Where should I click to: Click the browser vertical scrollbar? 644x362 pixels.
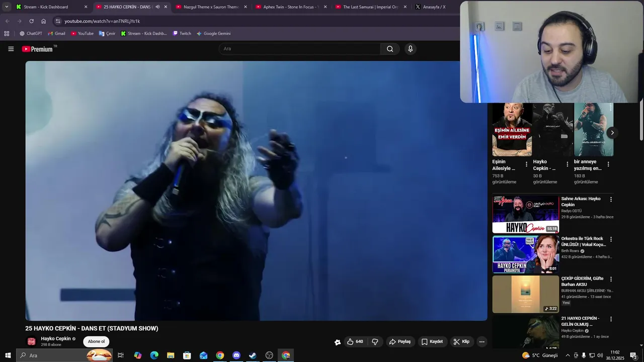tap(641, 122)
